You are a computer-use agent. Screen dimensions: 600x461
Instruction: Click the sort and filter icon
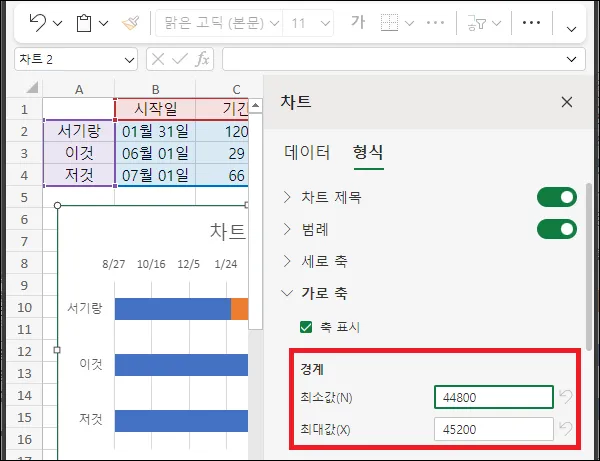point(476,23)
